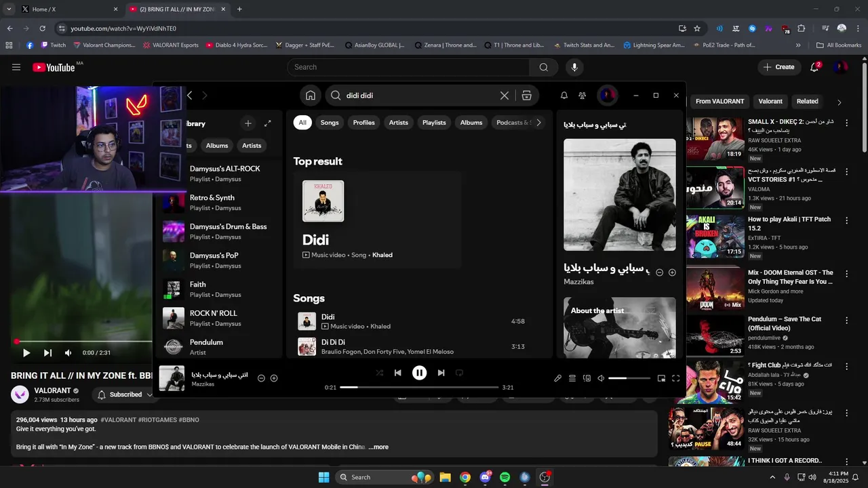
Task: Add current song to Liked Songs in bottom bar
Action: pos(274,378)
